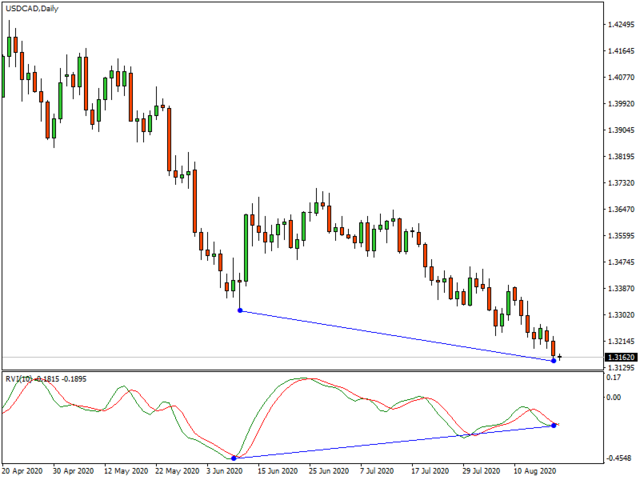This screenshot has width=640, height=480.
Task: Click the blue ascending trendline in RVI panel
Action: click(393, 442)
